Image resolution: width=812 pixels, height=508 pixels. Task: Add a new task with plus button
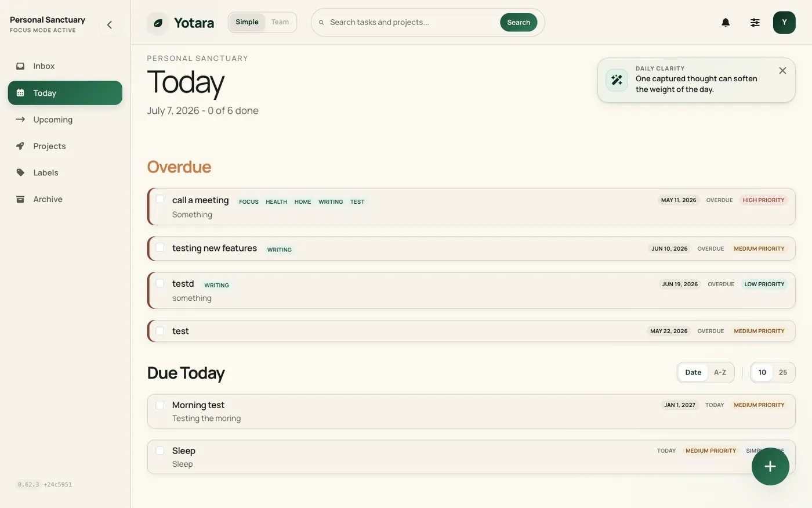pyautogui.click(x=770, y=466)
